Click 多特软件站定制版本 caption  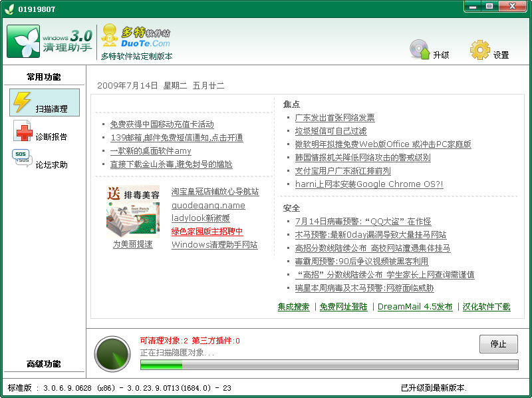[136, 57]
